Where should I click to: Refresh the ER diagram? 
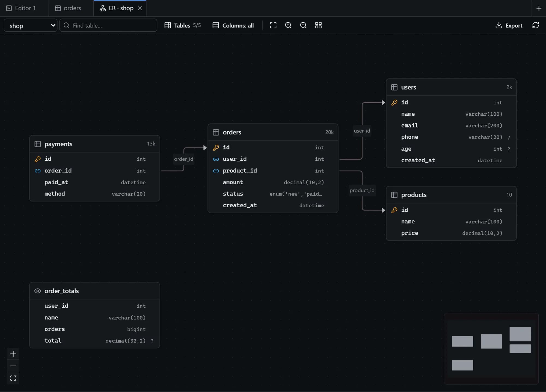[536, 25]
